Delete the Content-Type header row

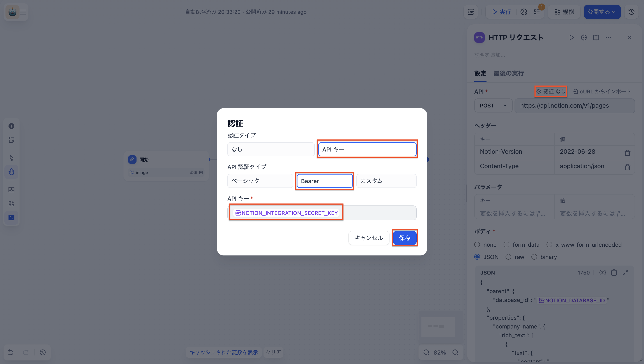tap(627, 167)
